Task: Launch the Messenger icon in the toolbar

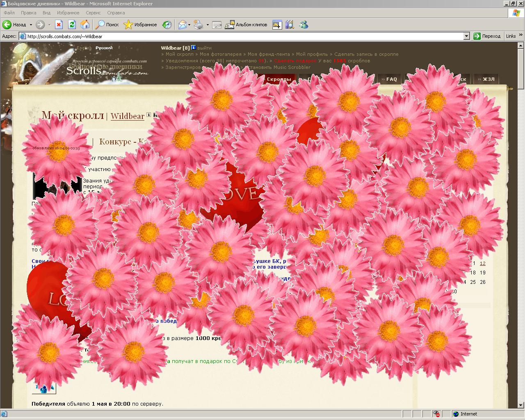Action: coord(304,25)
